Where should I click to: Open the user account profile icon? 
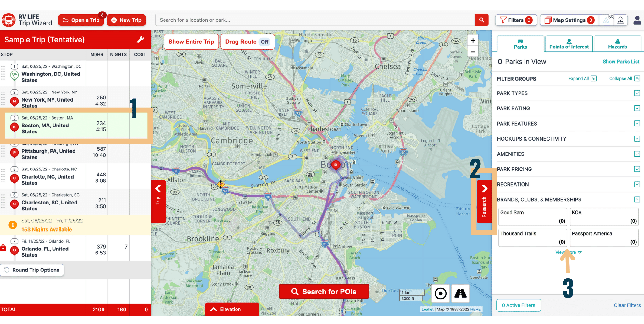637,20
